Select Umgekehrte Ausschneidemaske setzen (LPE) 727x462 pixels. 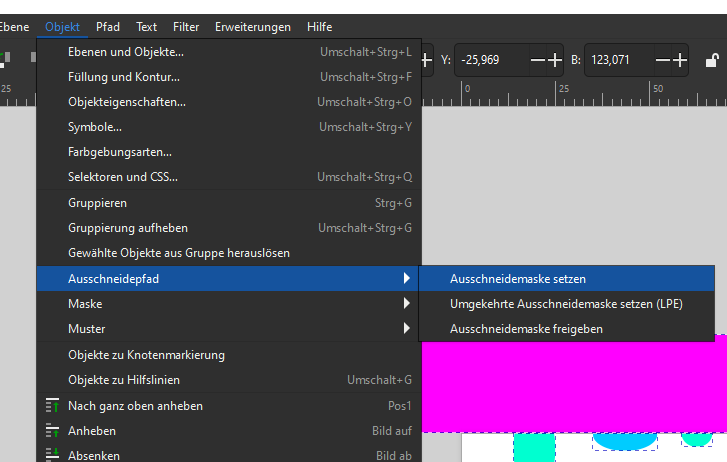point(566,304)
